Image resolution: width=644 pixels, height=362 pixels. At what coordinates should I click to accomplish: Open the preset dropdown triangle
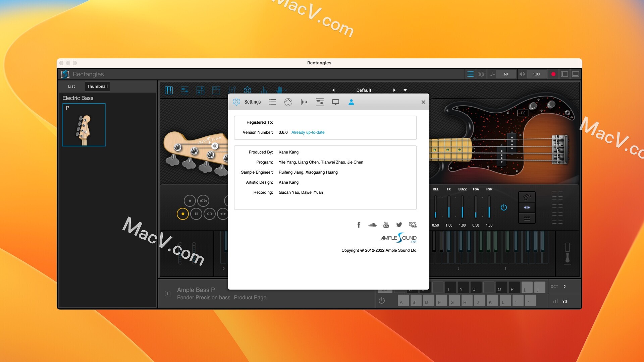(x=405, y=90)
